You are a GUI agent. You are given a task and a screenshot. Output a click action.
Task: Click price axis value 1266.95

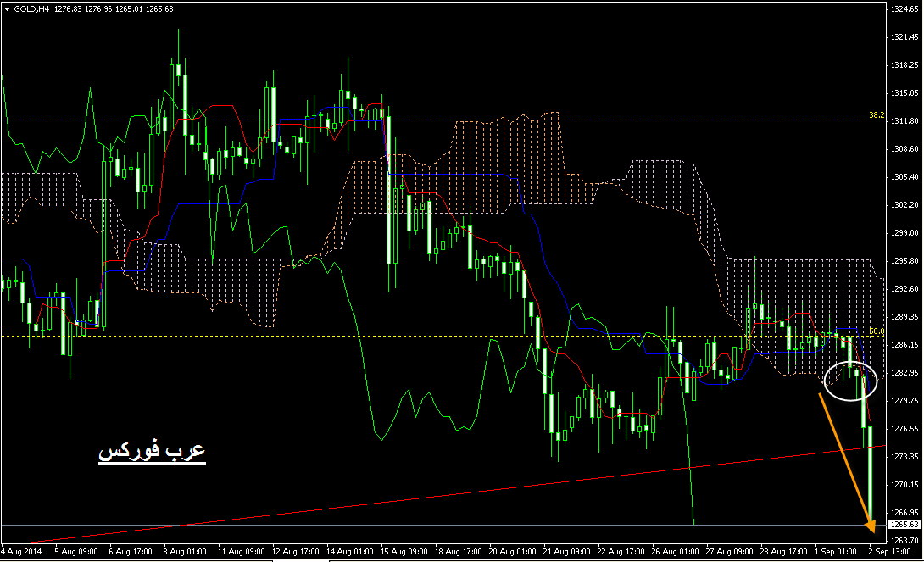[x=905, y=513]
